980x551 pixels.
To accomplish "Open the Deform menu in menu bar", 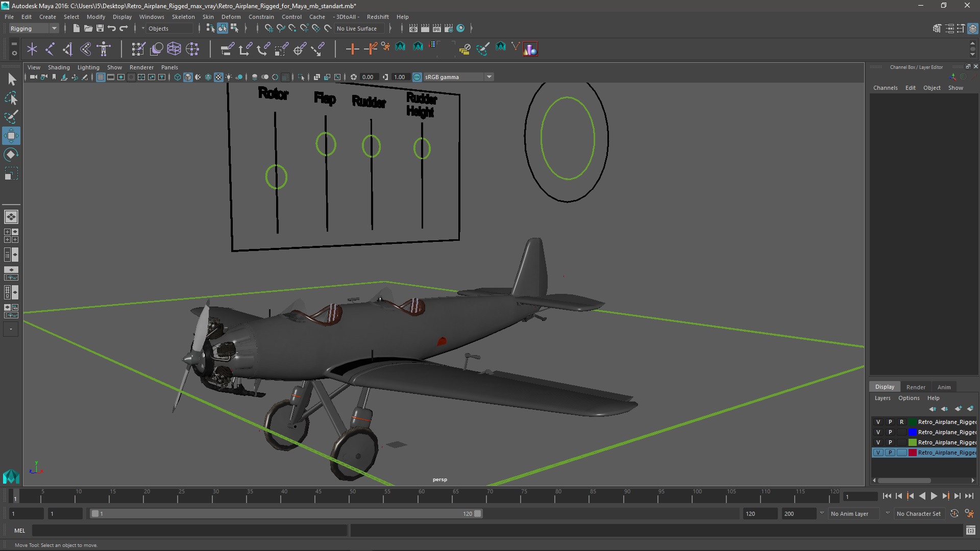I will (232, 16).
